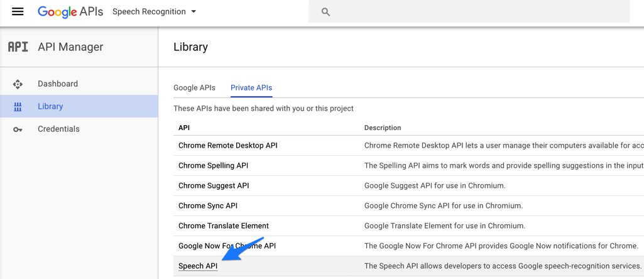Click Google Chrome Sync API description
Image resolution: width=644 pixels, height=279 pixels.
444,206
